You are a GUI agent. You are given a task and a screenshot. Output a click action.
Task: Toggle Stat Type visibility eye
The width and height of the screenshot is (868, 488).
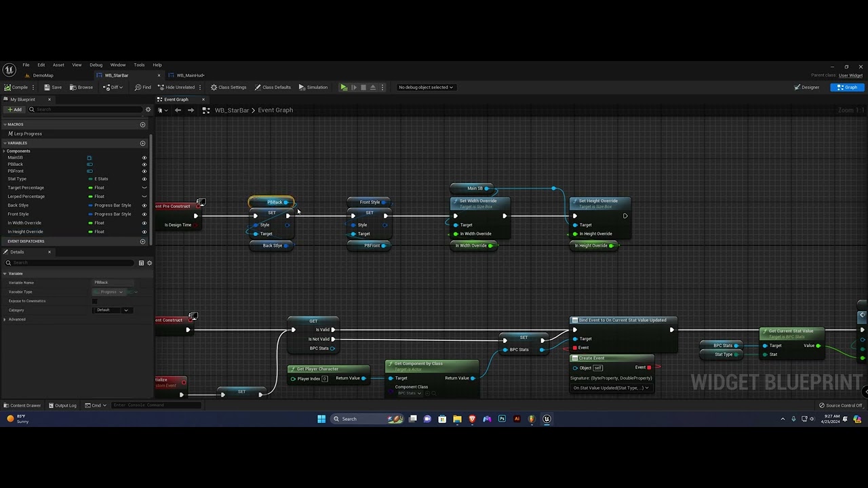144,179
